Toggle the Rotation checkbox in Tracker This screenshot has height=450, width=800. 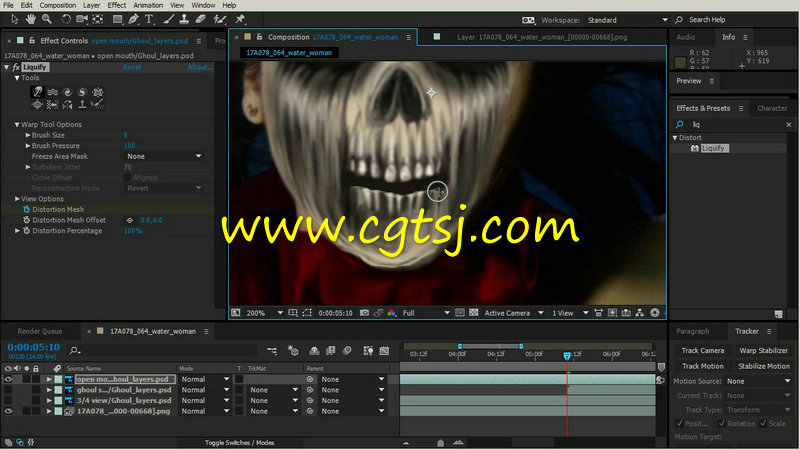tap(721, 423)
